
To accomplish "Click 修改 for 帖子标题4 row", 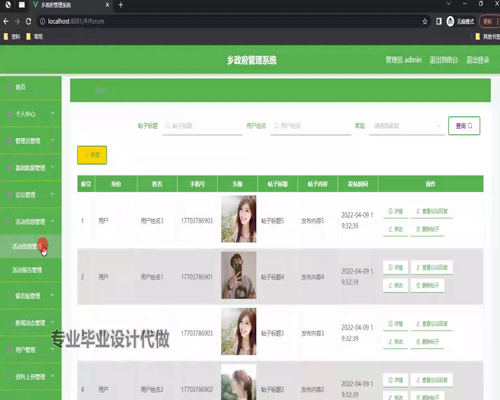I will point(395,286).
